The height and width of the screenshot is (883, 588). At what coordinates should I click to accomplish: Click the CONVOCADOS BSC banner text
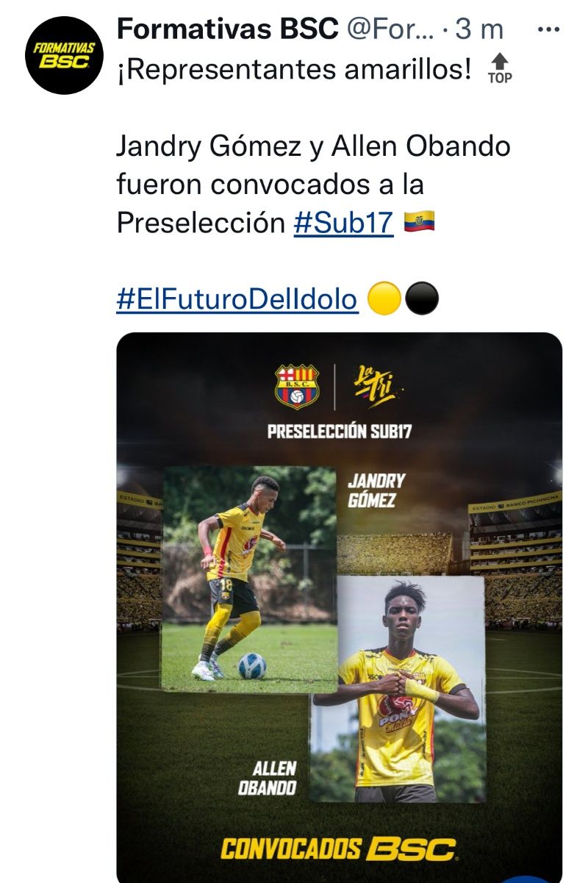339,848
